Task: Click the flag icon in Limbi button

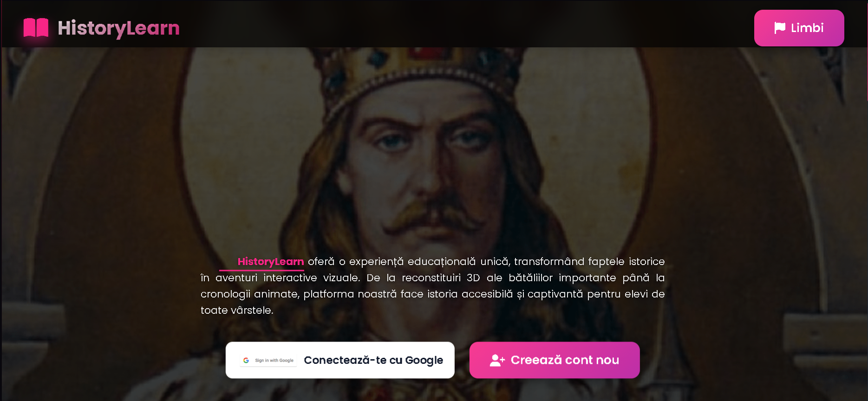Action: coord(780,28)
